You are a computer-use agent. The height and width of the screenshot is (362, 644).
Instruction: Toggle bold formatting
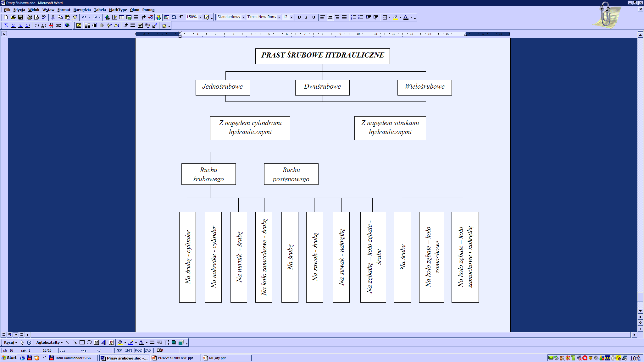click(x=299, y=17)
